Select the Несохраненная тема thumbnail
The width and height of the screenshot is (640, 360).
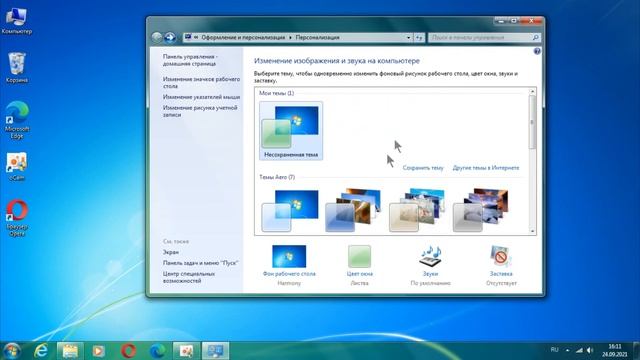point(291,131)
